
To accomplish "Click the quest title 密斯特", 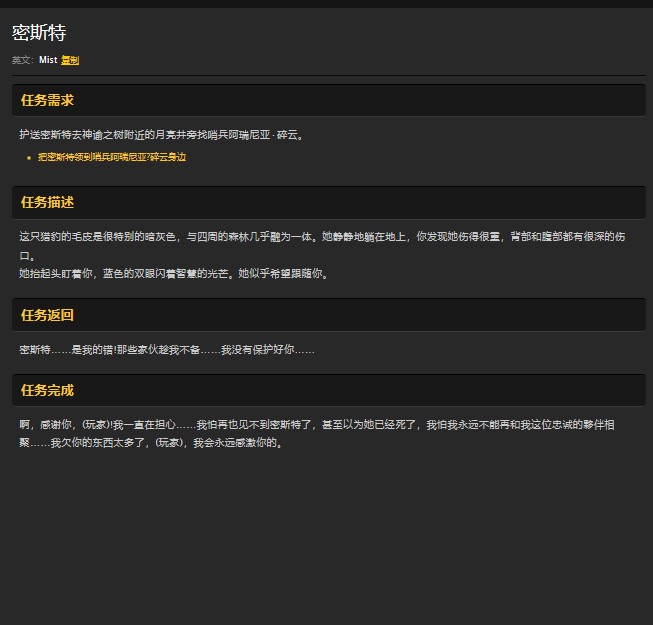I will point(39,33).
